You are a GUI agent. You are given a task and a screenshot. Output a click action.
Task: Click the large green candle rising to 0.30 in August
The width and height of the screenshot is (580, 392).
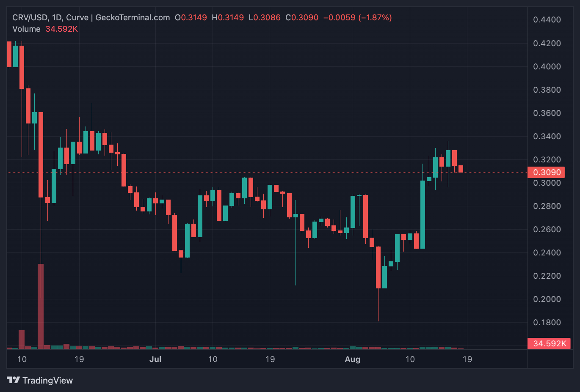[423, 214]
